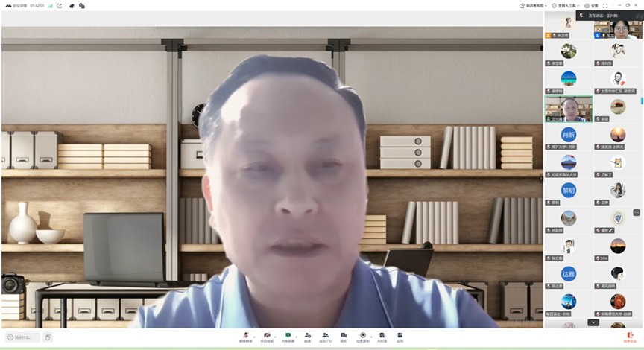Open the Apps icon in toolbar

(x=400, y=336)
